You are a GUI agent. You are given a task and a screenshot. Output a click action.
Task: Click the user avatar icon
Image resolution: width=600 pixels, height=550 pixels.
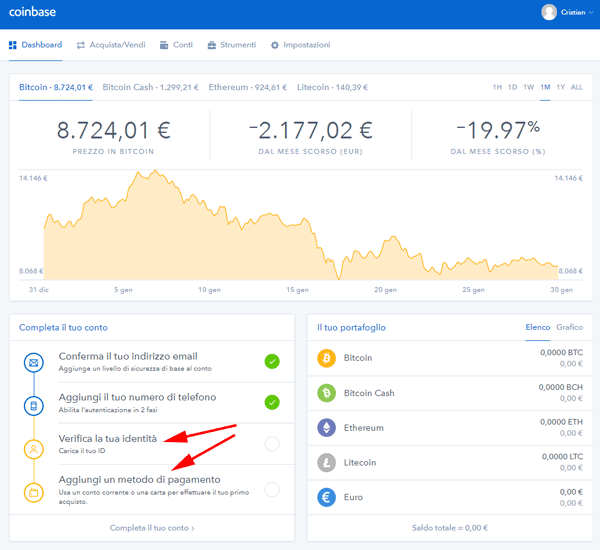[x=549, y=12]
